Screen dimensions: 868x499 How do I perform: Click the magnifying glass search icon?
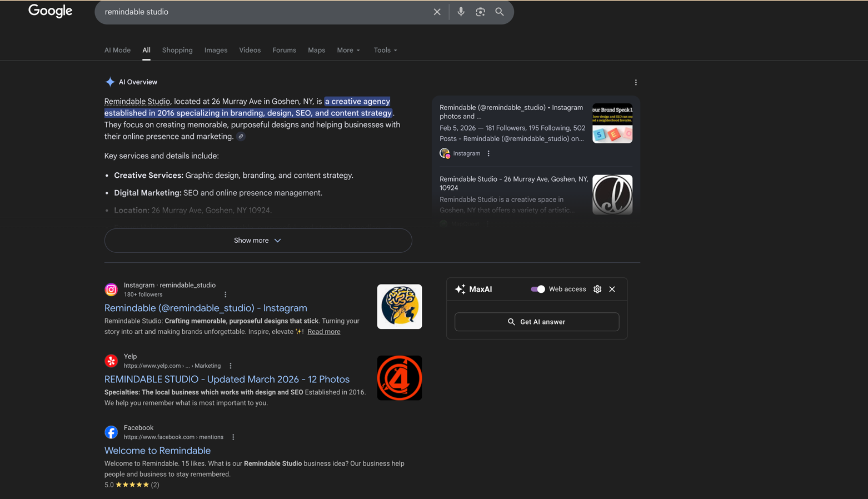coord(500,12)
